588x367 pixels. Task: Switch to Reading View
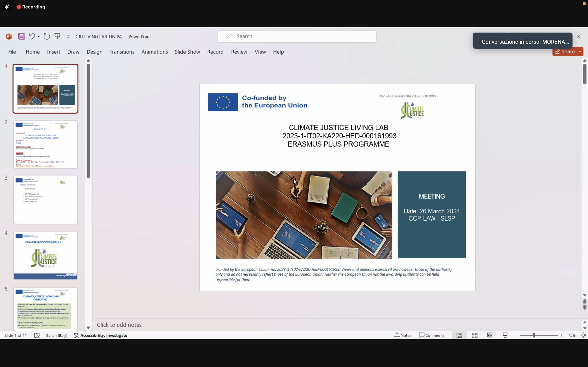[490, 335]
